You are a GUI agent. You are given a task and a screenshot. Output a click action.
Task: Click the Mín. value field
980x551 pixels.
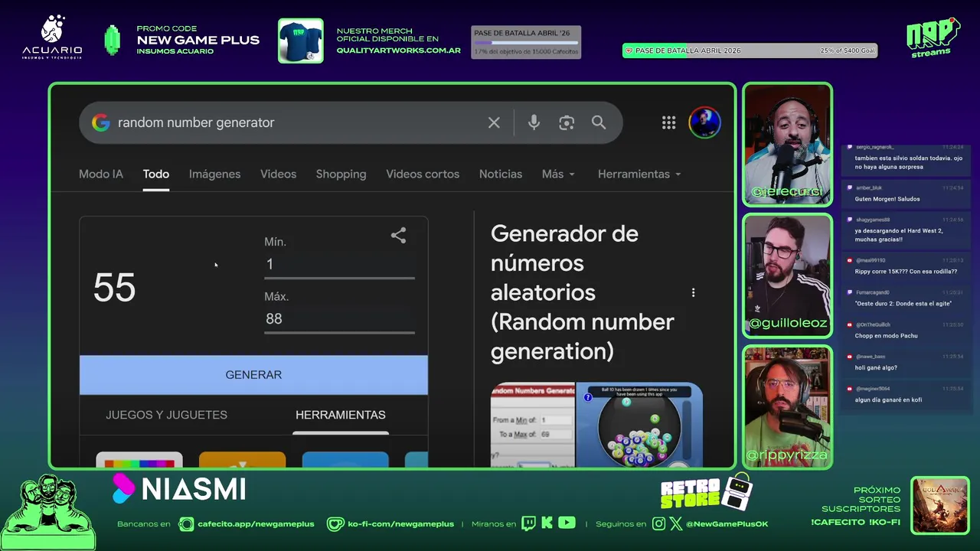coord(339,264)
